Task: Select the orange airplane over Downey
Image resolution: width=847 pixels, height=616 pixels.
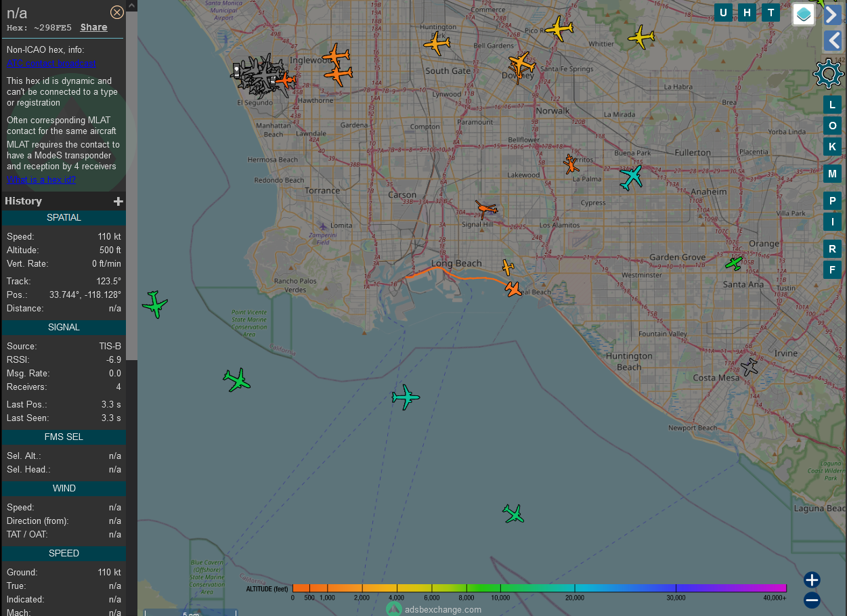Action: coord(521,64)
